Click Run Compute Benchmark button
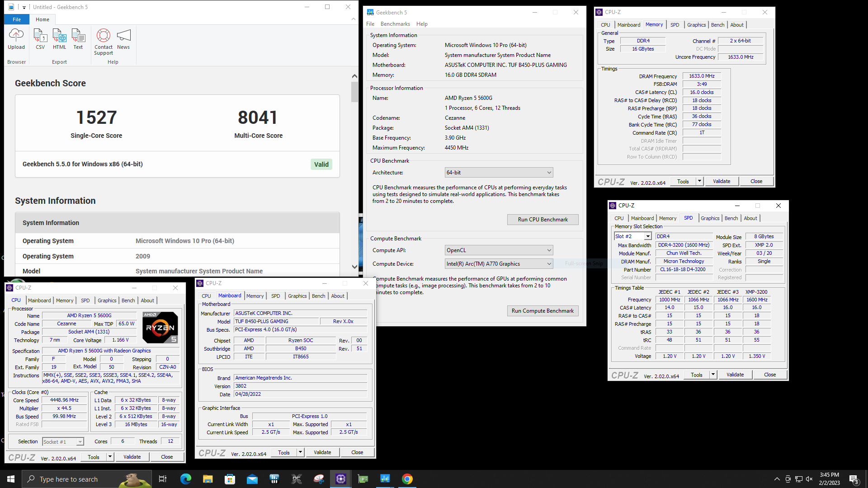Image resolution: width=868 pixels, height=488 pixels. pos(542,311)
